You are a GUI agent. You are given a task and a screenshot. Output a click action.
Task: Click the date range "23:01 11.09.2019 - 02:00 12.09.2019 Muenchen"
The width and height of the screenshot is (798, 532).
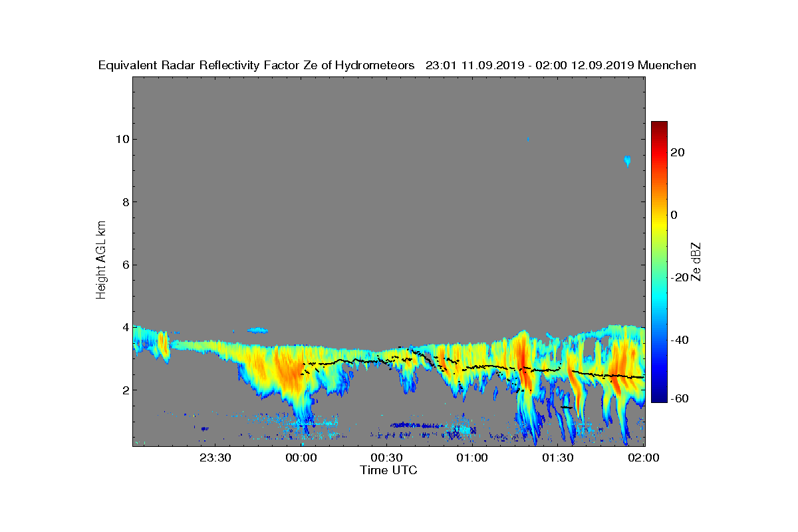point(561,65)
